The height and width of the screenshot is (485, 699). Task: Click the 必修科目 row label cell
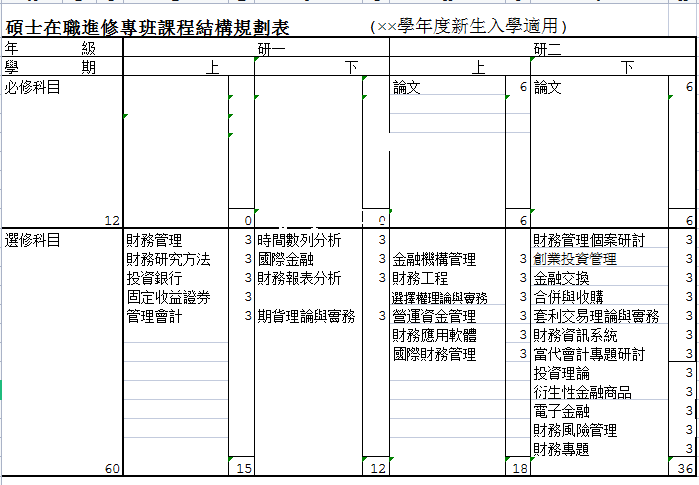point(33,88)
